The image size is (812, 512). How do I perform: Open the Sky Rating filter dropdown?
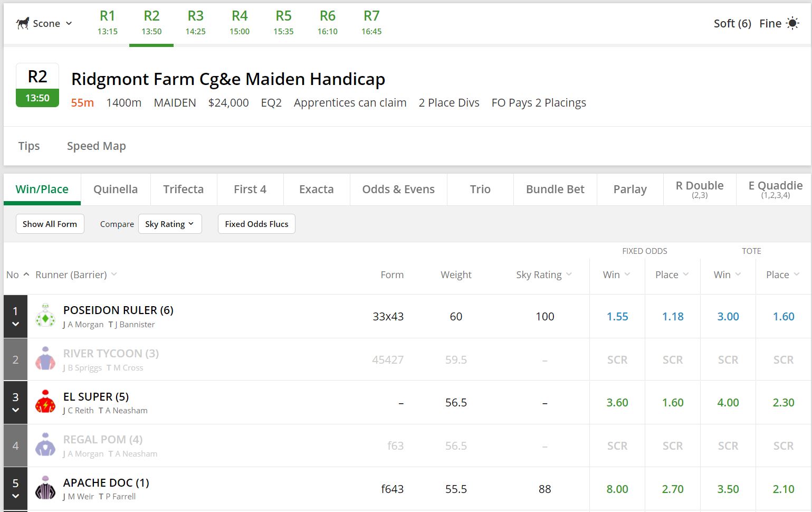[170, 224]
